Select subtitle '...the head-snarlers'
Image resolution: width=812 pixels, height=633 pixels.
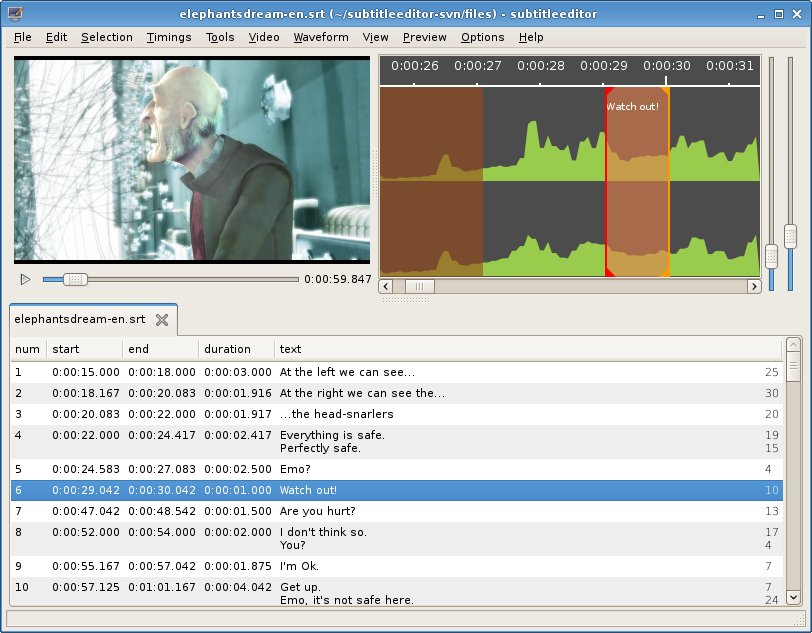coord(397,414)
